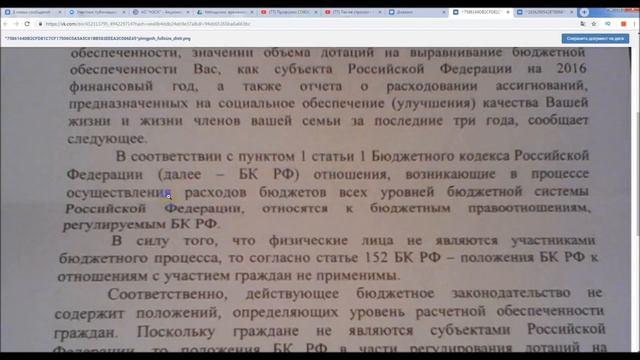
Task: Switch to the 'Диалоги' tab
Action: coord(416,12)
